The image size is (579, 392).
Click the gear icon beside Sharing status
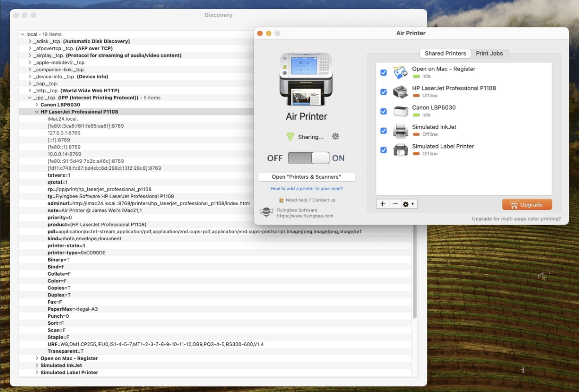coord(335,136)
